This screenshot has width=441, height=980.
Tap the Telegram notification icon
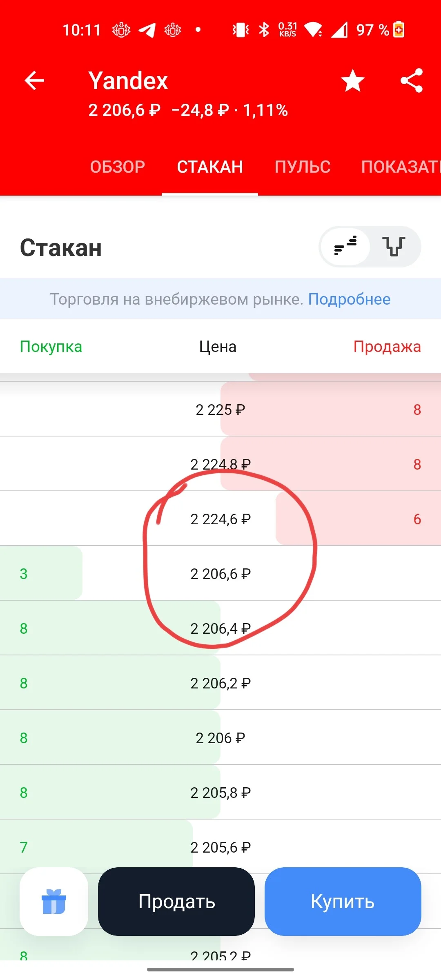pos(147,30)
